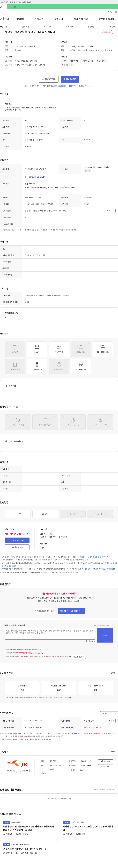Jump to the 근무조건 section tab

click(25, 27)
